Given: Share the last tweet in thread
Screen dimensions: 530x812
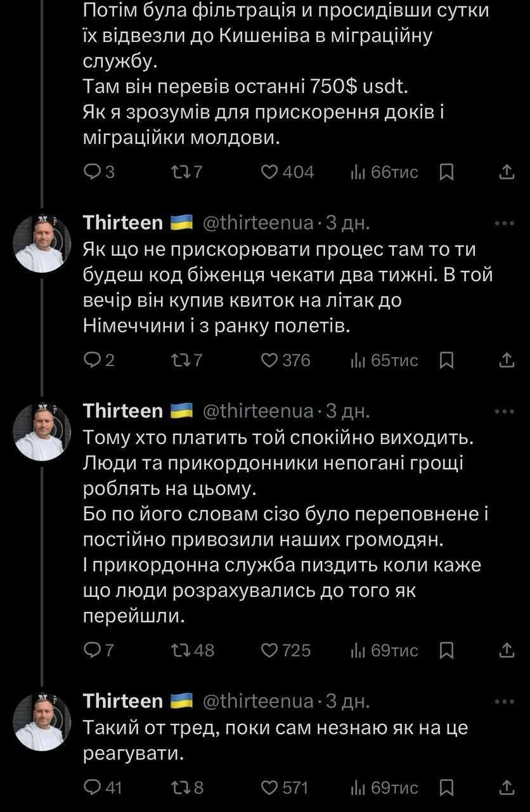Looking at the screenshot, I should tap(507, 788).
